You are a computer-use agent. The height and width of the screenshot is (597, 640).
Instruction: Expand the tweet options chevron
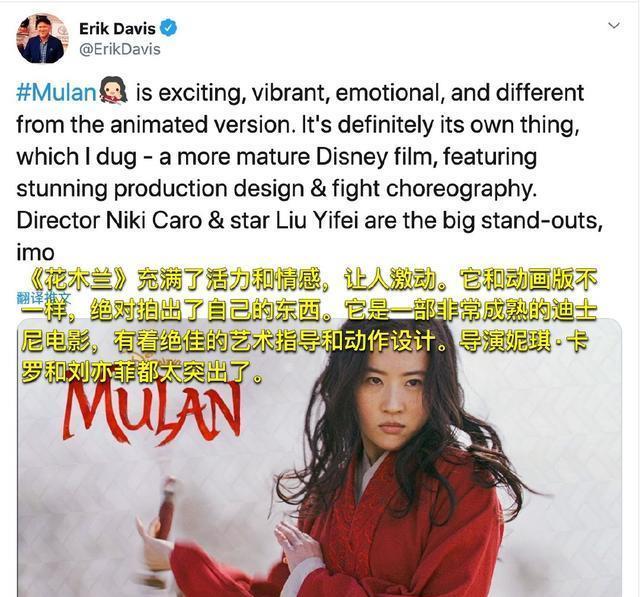[x=614, y=26]
